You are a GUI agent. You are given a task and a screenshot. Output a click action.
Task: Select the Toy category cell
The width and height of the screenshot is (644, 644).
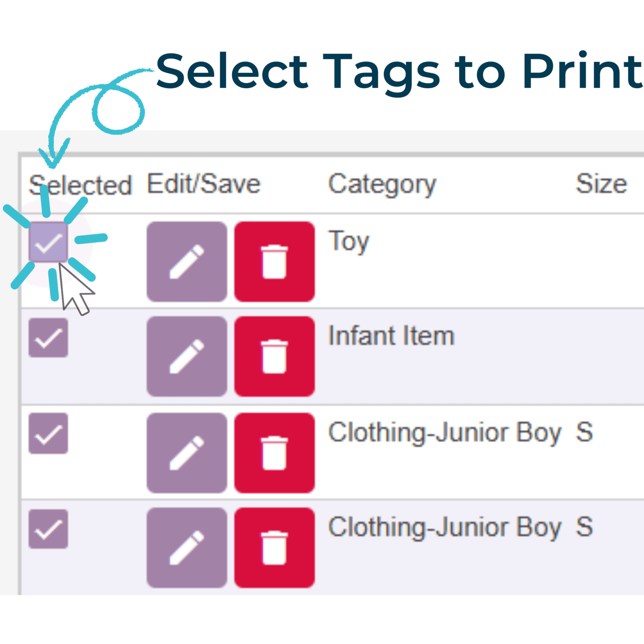pyautogui.click(x=349, y=242)
